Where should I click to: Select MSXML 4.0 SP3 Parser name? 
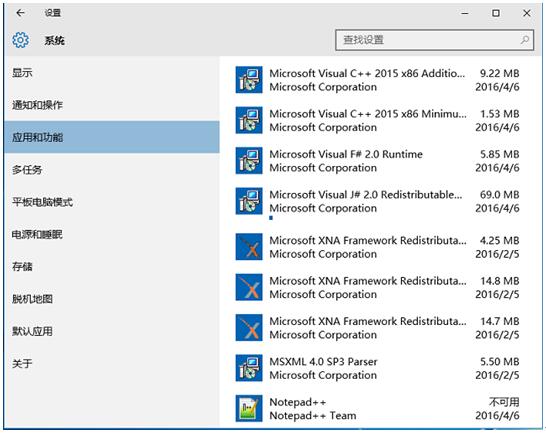click(323, 362)
